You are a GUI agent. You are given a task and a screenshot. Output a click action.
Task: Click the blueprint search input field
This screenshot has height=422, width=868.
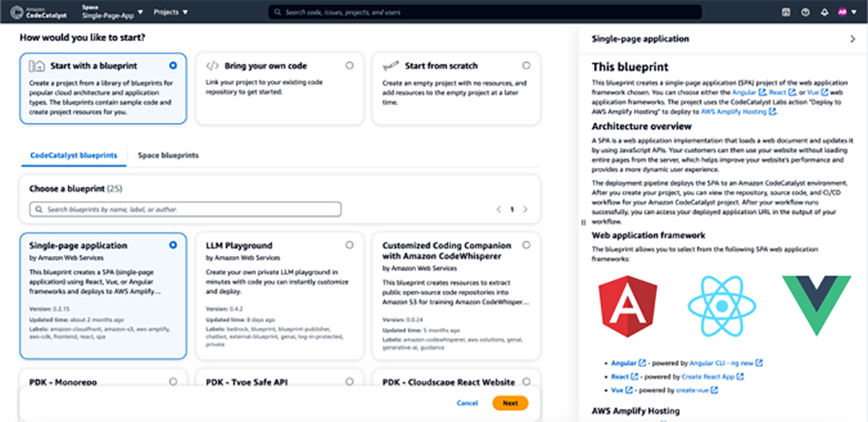(185, 210)
